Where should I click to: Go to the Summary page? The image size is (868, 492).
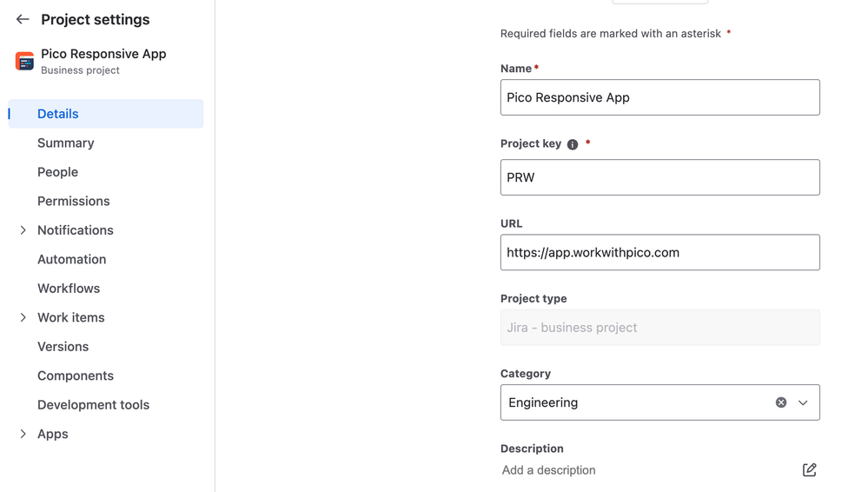(x=66, y=143)
